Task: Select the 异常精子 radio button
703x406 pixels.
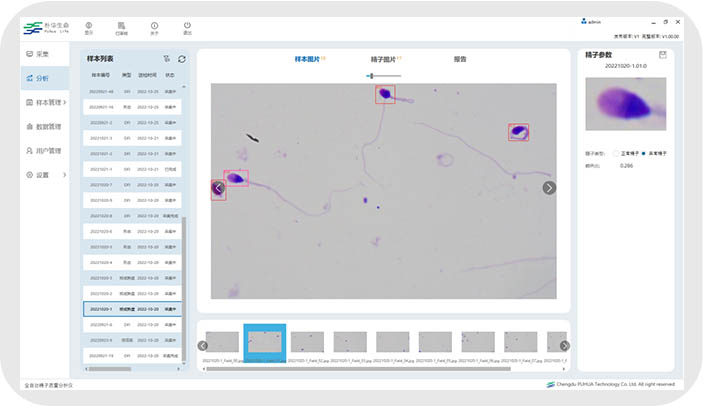Action: click(645, 153)
